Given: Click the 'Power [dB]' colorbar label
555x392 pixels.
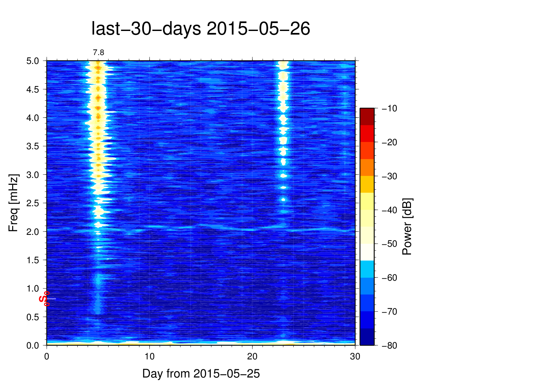Looking at the screenshot, I should [407, 227].
